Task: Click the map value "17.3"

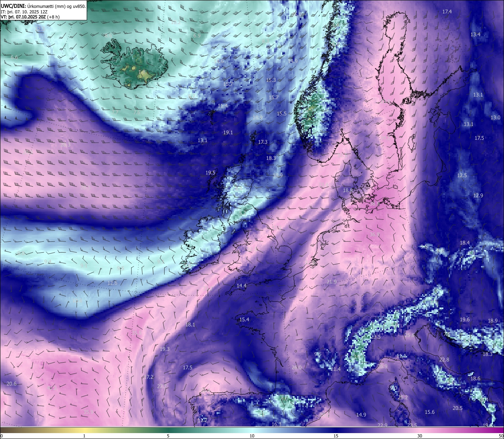Action: pos(263,142)
